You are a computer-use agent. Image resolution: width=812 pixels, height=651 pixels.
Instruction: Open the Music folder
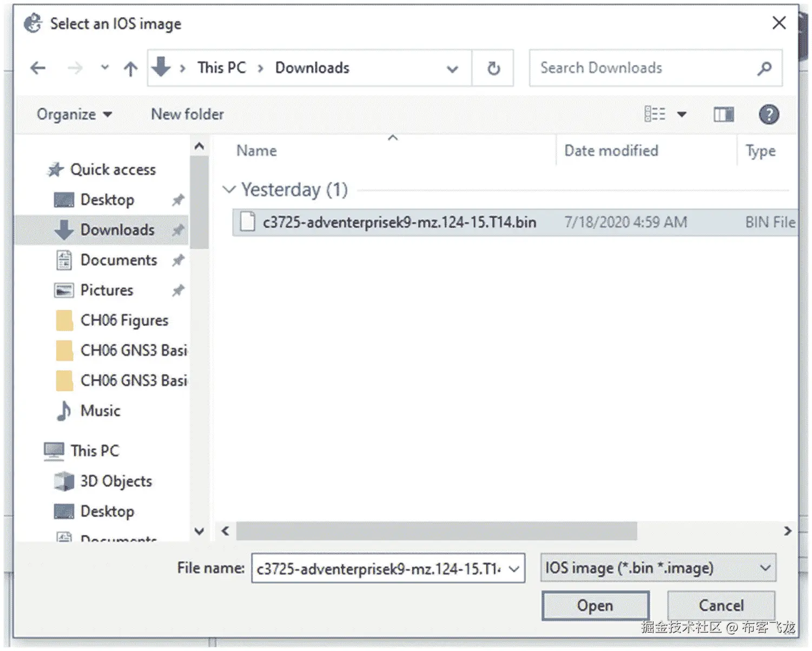pyautogui.click(x=100, y=411)
